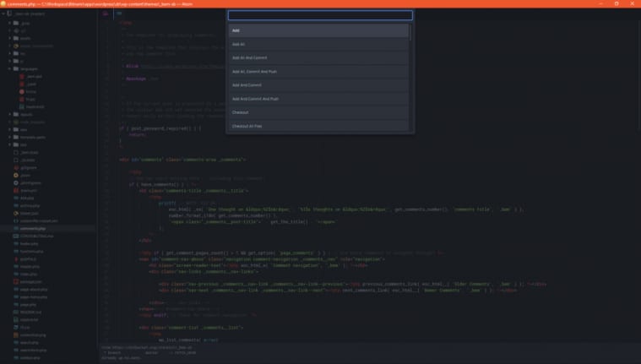
Task: Open codesniffer.ruleset.xml file
Action: [x=39, y=221]
